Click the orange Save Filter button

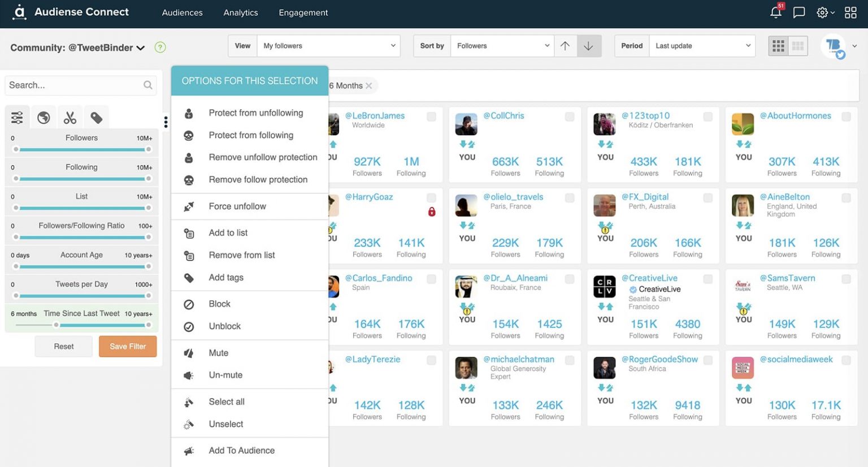[x=127, y=346]
